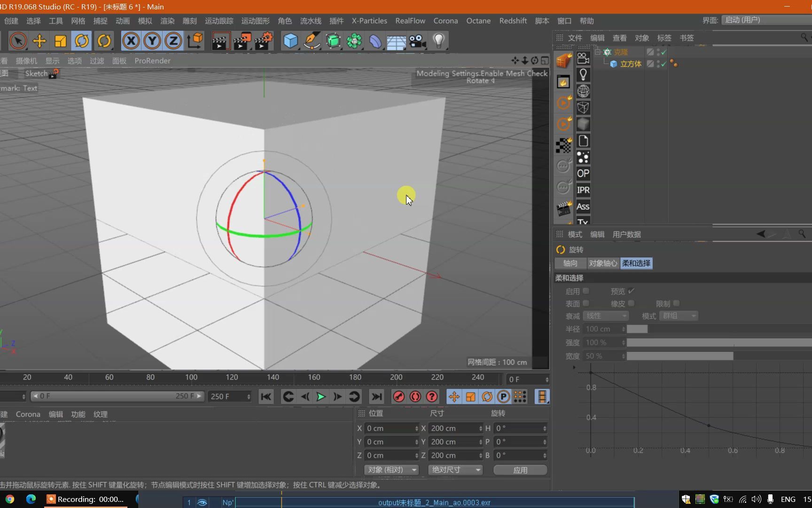This screenshot has width=812, height=508.
Task: Open the Octane menu
Action: (478, 21)
